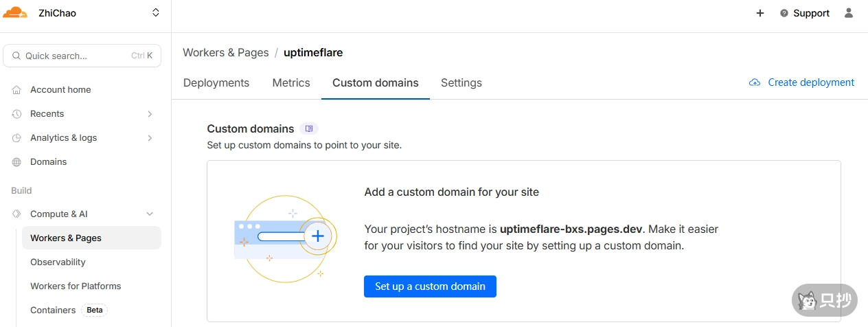Click the plus icon in top bar
Screen dimensions: 868x327
(x=760, y=13)
